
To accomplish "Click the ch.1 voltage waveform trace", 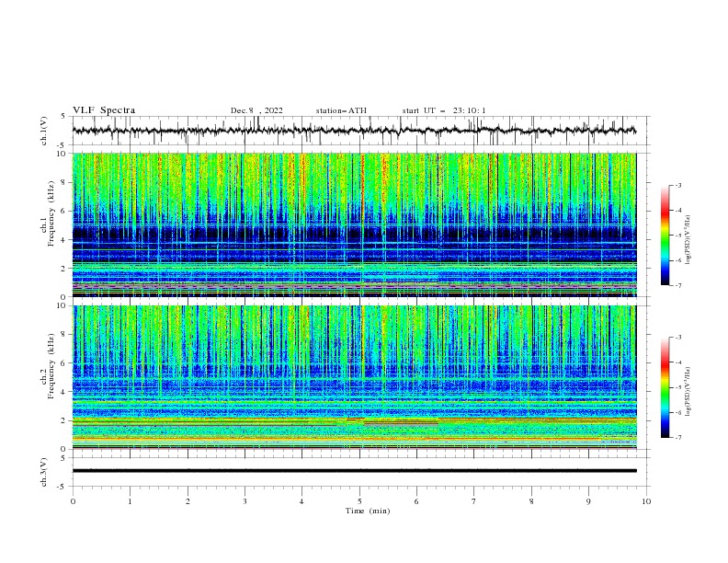I will [354, 131].
